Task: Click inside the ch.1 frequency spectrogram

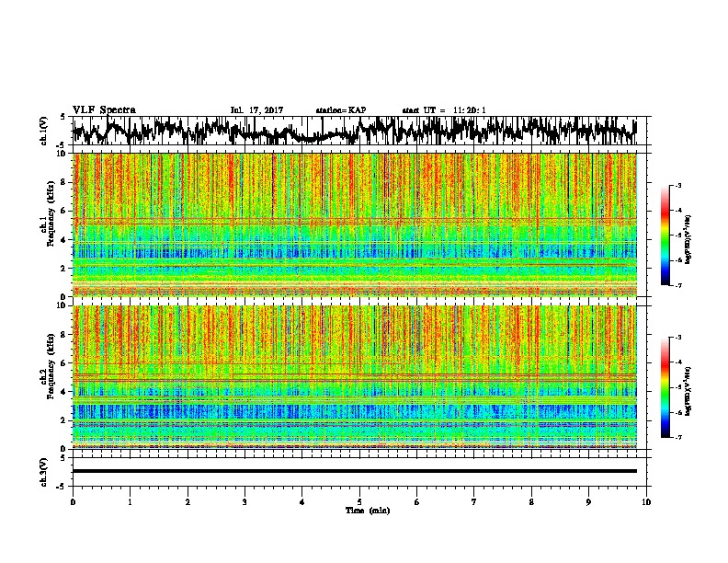Action: pos(354,224)
